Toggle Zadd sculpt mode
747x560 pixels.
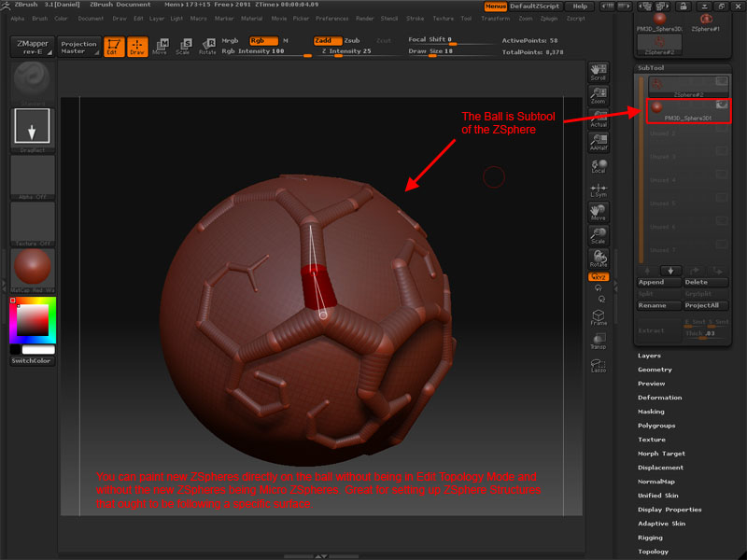point(328,41)
